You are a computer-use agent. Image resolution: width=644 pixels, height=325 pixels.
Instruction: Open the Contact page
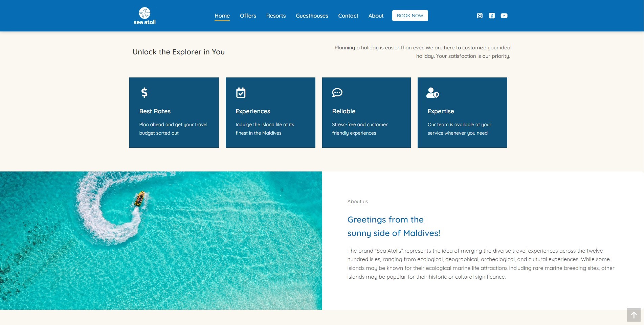pyautogui.click(x=348, y=16)
